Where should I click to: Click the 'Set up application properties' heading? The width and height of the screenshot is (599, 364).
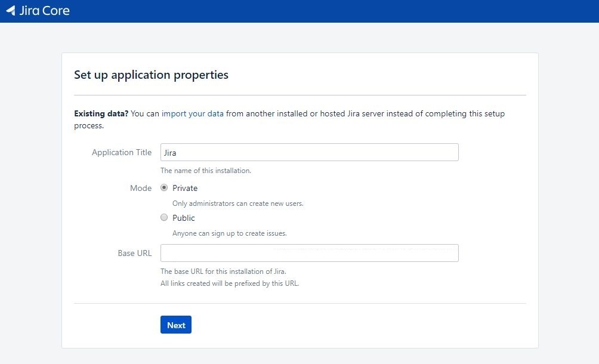pos(152,75)
